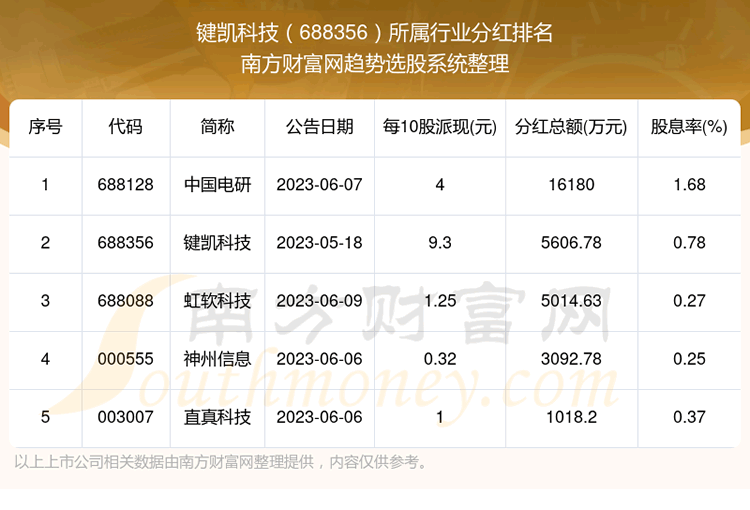Screen dimensions: 750x510
Task: Click rank number 5 in 序号 column
Action: point(45,417)
